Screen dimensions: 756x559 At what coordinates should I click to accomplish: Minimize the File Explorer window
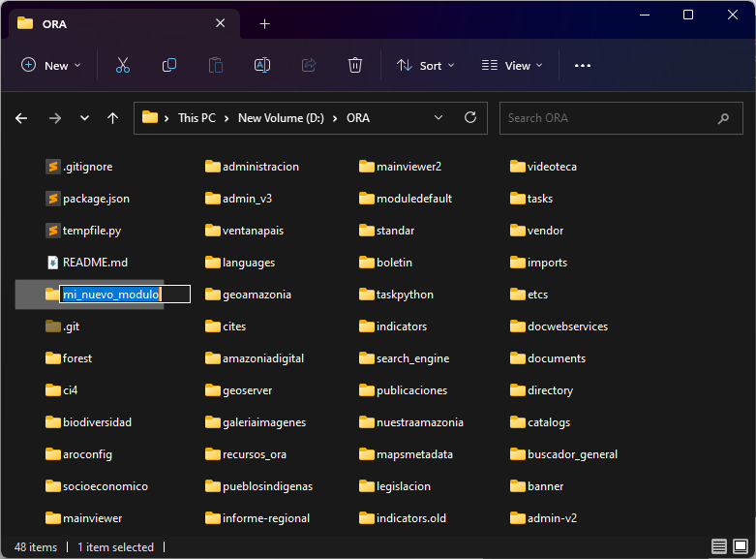tap(645, 15)
